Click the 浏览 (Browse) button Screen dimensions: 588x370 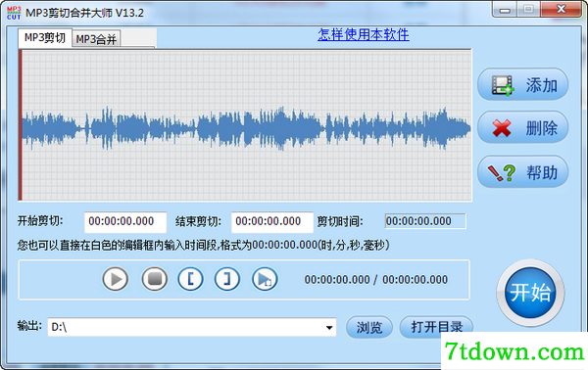[x=369, y=328]
